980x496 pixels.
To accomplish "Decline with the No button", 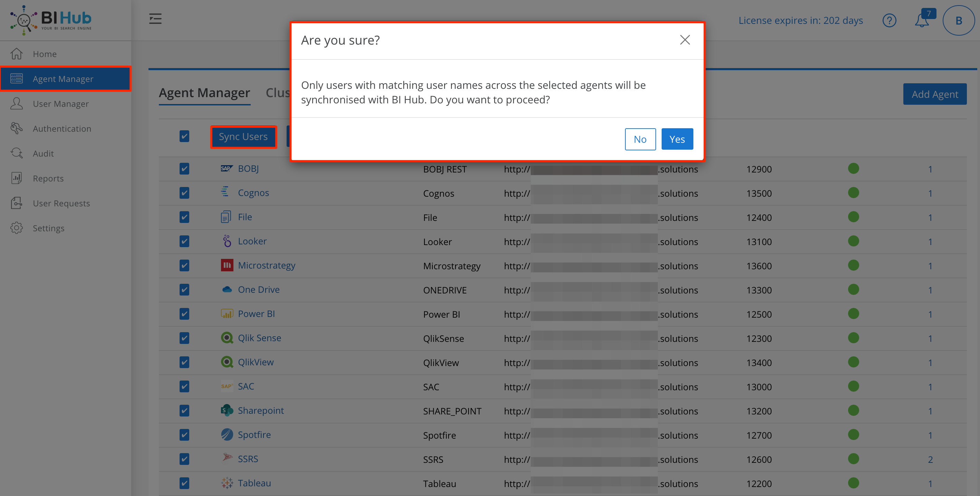I will 640,139.
